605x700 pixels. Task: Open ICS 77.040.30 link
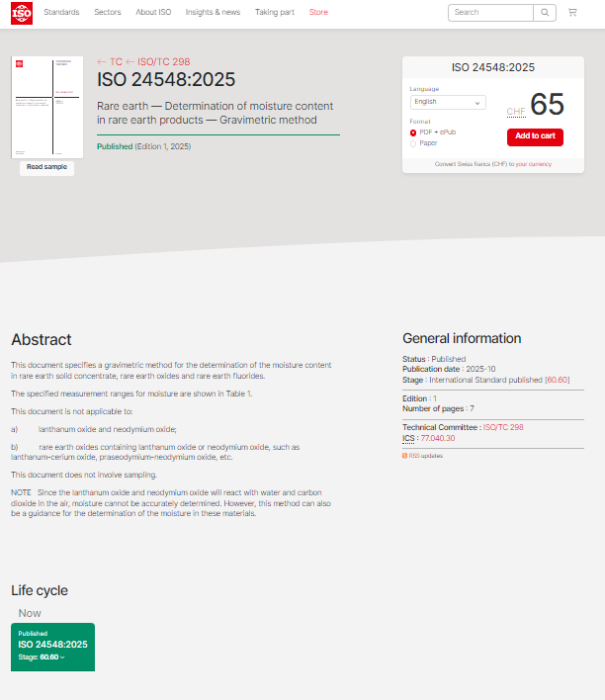click(x=437, y=437)
